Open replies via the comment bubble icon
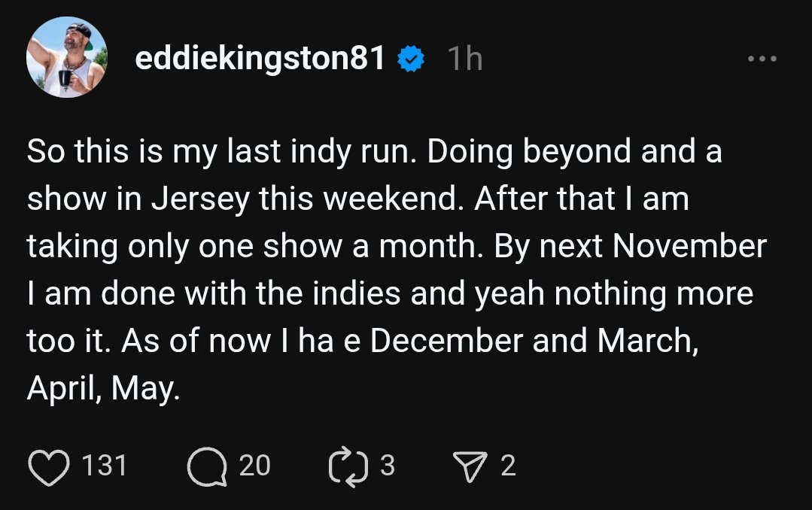Viewport: 812px width, 510px height. tap(206, 466)
